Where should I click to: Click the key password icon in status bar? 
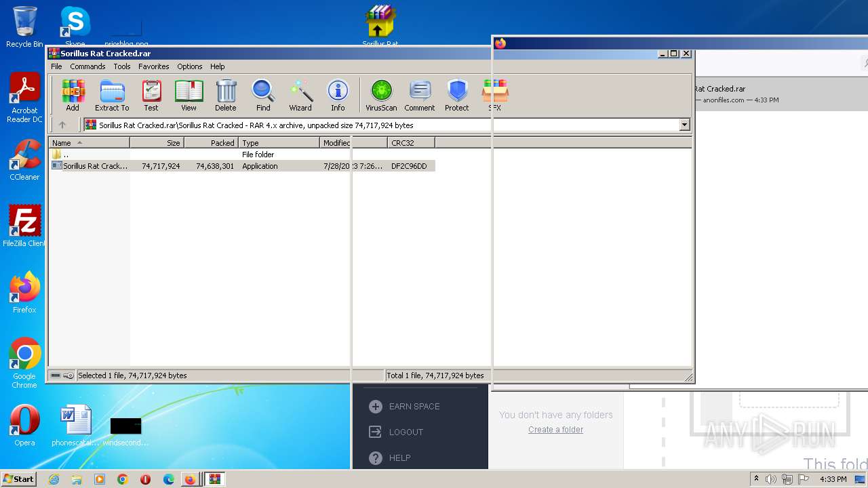click(x=68, y=375)
